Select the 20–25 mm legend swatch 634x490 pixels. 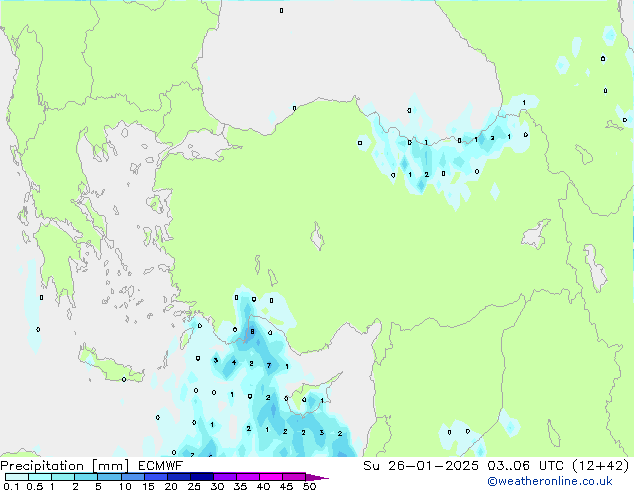[x=178, y=477]
